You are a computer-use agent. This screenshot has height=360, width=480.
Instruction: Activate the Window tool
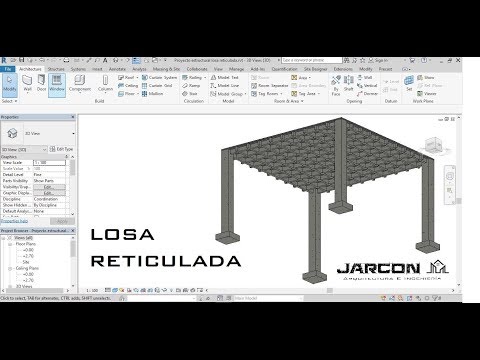(x=57, y=85)
